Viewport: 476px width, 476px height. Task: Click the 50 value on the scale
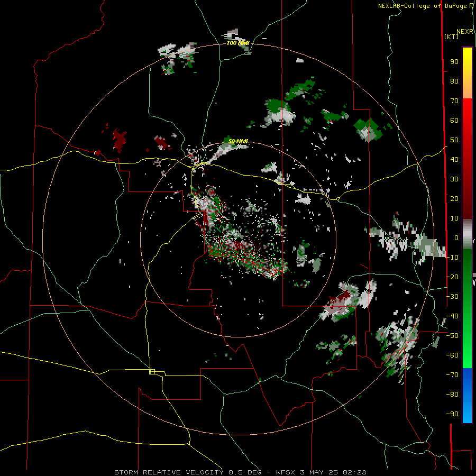454,140
